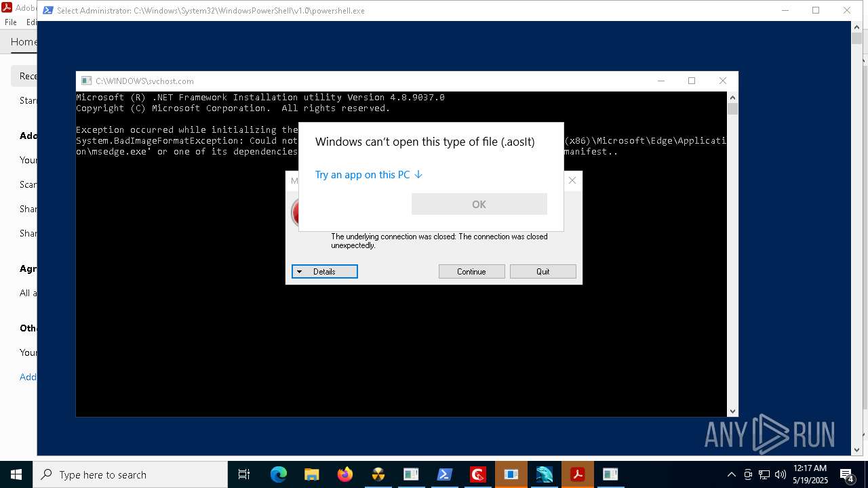The image size is (868, 488).
Task: Click the taskbar search box
Action: [130, 474]
